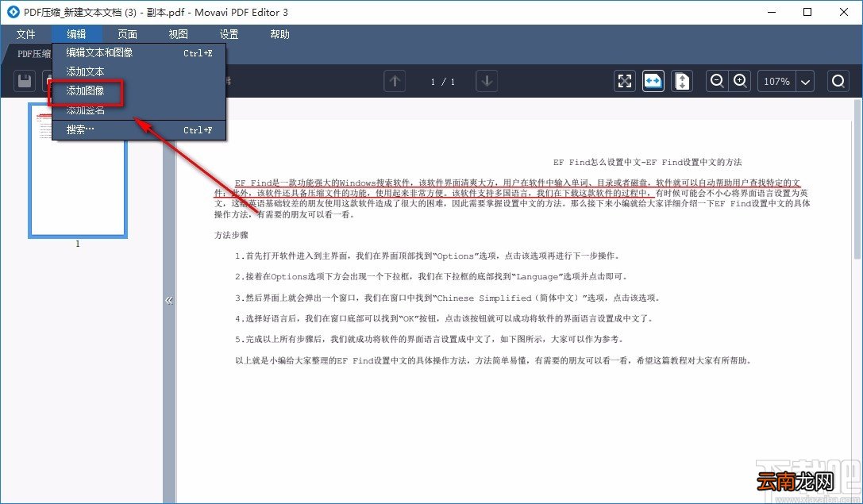Screen dimensions: 863x504
Task: Collapse the thumbnail sidebar with « arrows
Action: tap(169, 301)
